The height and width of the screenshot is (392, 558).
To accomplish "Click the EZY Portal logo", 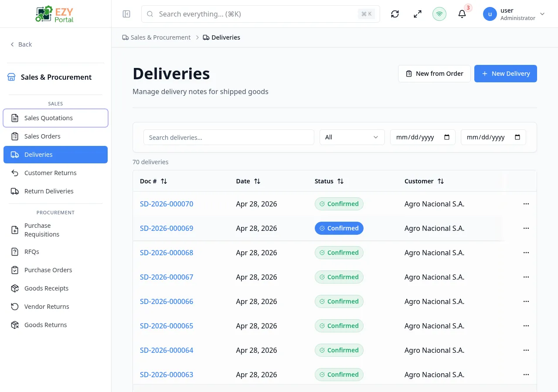I will coord(55,14).
